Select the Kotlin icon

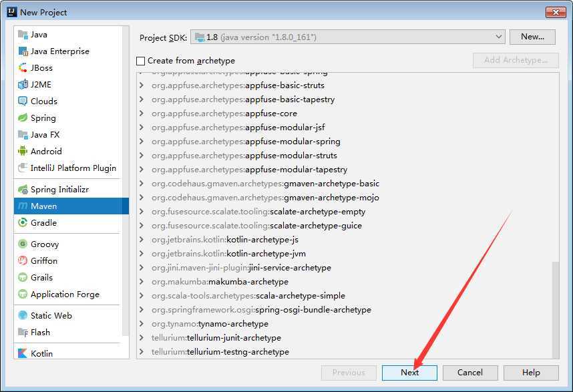(23, 353)
